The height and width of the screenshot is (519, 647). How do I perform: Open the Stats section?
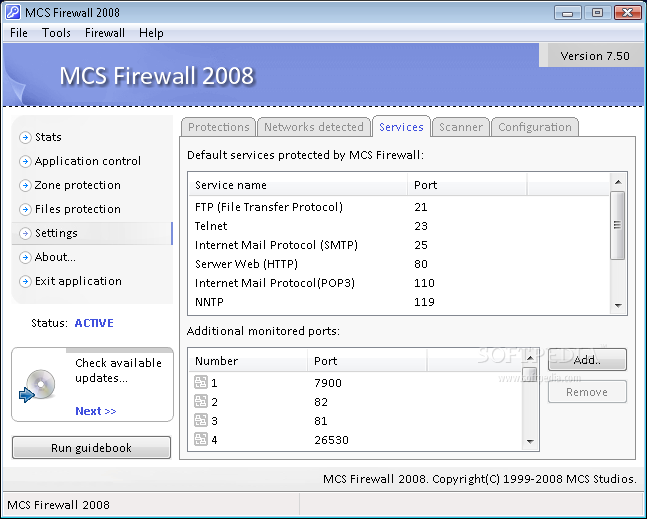48,137
